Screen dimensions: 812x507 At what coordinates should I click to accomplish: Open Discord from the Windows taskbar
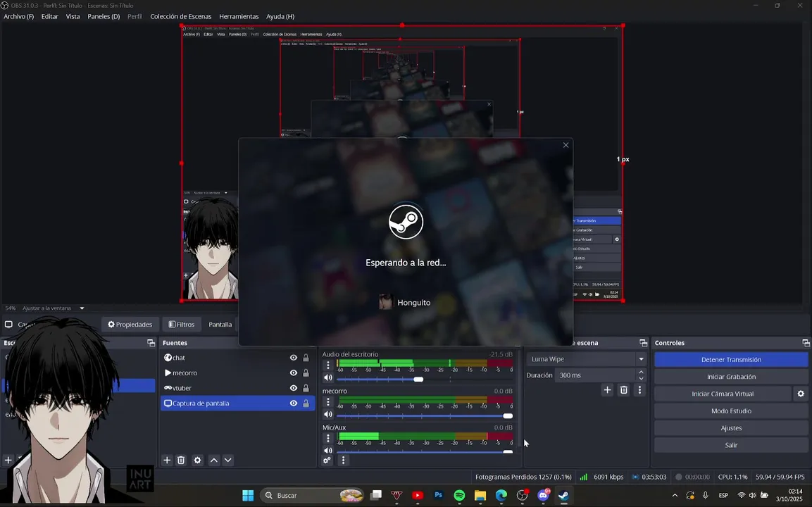(x=543, y=496)
